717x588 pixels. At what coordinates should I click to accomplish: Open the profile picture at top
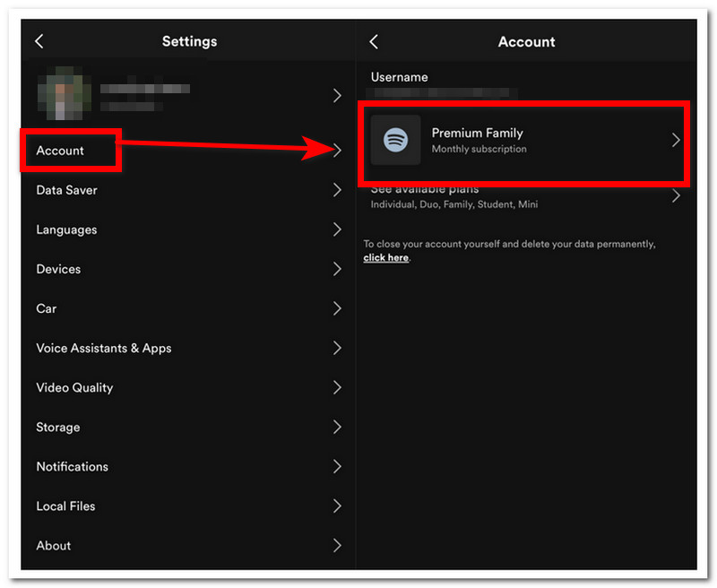[63, 95]
